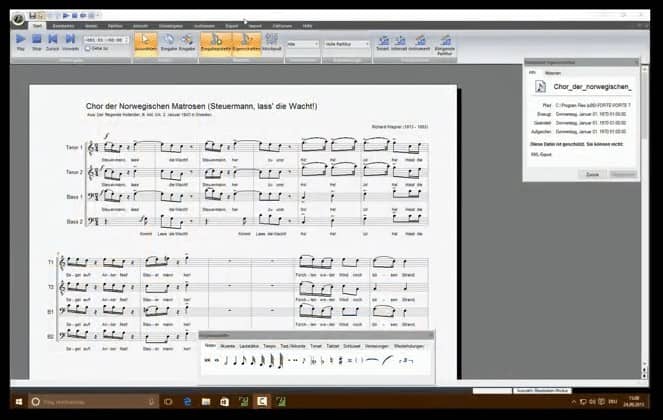
Task: Click the Instrument transpose icon
Action: pyautogui.click(x=419, y=44)
